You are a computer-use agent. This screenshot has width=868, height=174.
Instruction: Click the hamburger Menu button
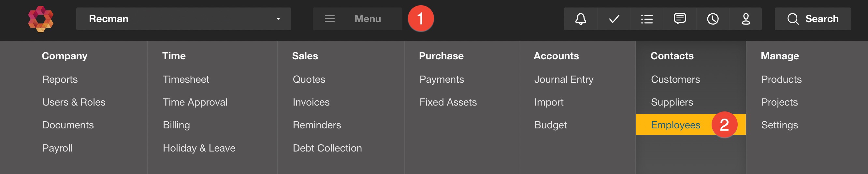click(357, 19)
